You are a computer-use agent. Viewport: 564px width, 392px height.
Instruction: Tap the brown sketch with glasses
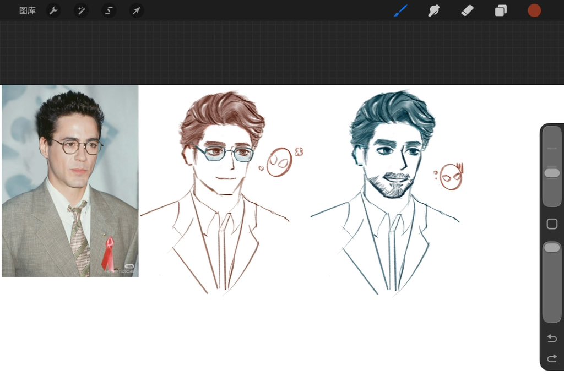click(215, 192)
